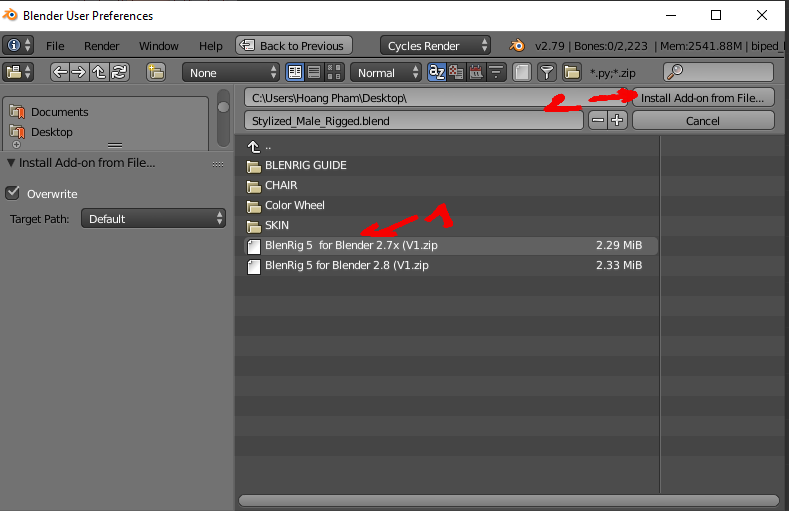Click Back to Previous button
The width and height of the screenshot is (789, 511).
pos(294,46)
